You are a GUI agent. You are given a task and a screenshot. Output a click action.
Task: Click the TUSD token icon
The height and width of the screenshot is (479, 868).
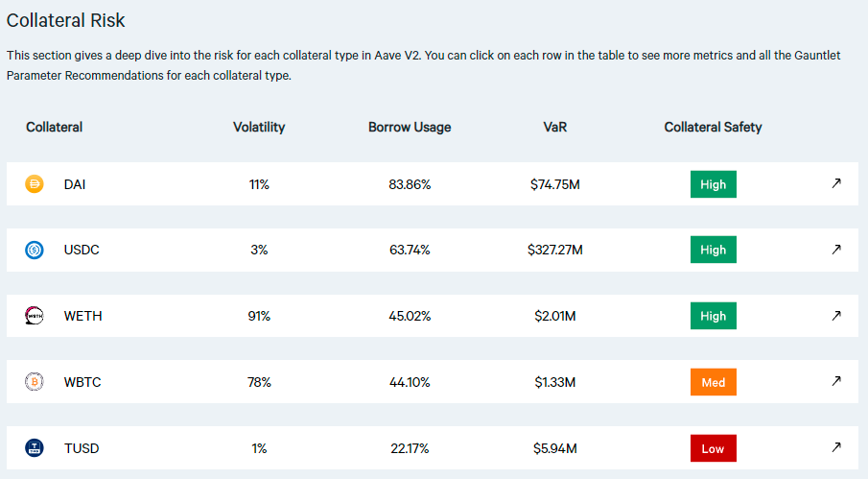[x=35, y=447]
